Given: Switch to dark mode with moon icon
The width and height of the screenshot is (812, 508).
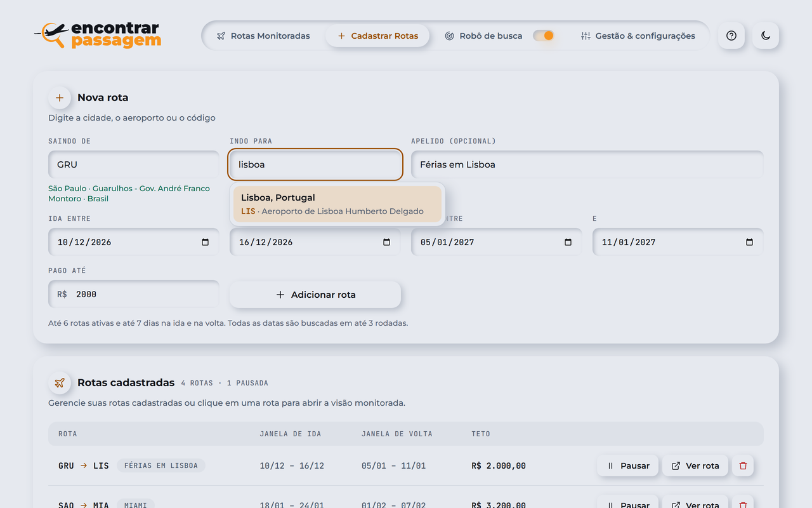Looking at the screenshot, I should (x=766, y=36).
